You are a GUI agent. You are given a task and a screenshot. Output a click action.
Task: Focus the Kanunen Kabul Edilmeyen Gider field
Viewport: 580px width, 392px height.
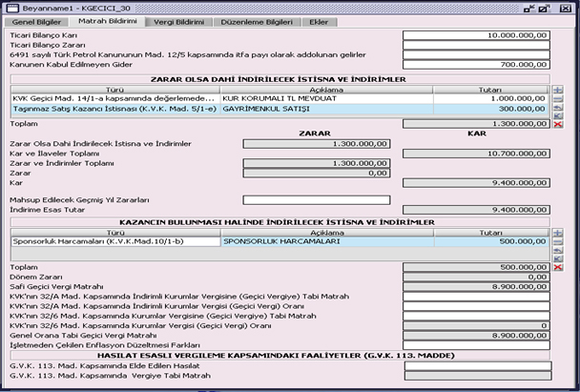[476, 64]
